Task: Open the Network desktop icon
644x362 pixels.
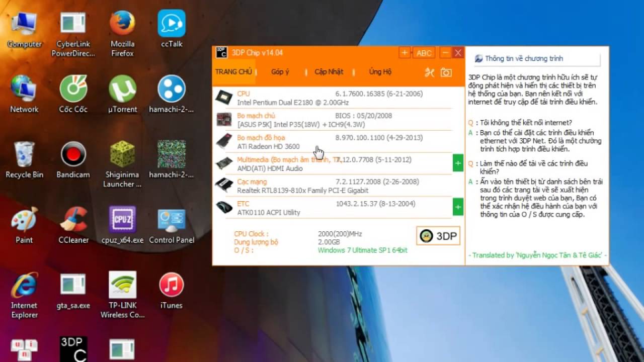Action: pos(24,95)
